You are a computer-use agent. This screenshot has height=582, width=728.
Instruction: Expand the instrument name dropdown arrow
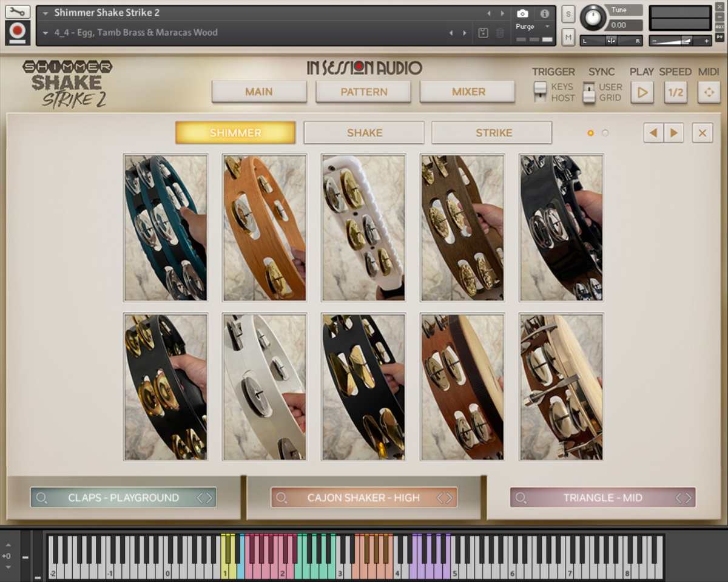pyautogui.click(x=45, y=13)
